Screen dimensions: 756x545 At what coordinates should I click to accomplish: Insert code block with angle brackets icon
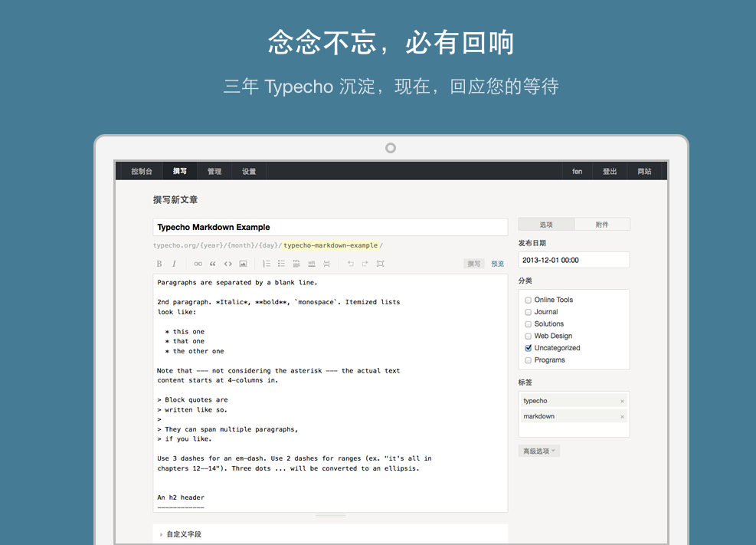click(x=228, y=264)
